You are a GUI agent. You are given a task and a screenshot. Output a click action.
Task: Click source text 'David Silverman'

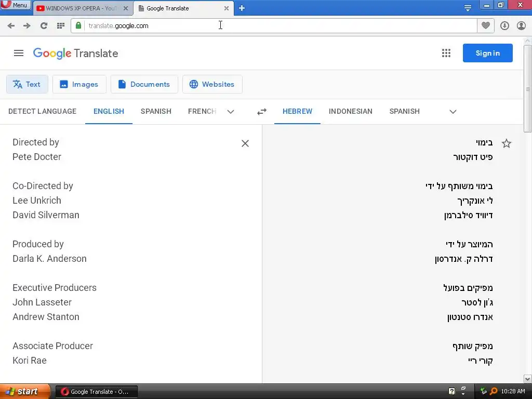point(46,215)
